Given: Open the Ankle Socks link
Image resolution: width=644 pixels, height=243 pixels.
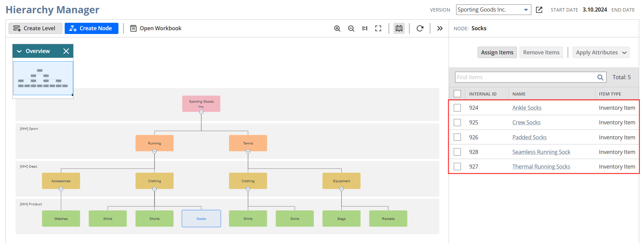Looking at the screenshot, I should tap(527, 108).
